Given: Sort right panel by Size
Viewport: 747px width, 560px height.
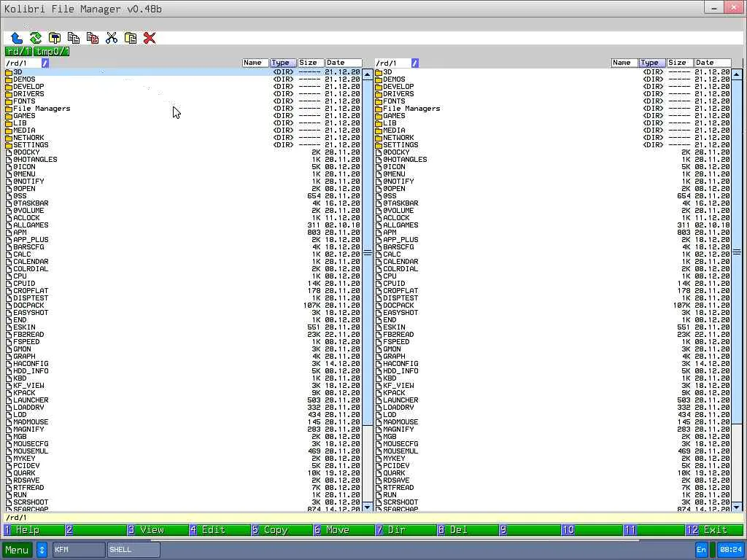Looking at the screenshot, I should [680, 63].
